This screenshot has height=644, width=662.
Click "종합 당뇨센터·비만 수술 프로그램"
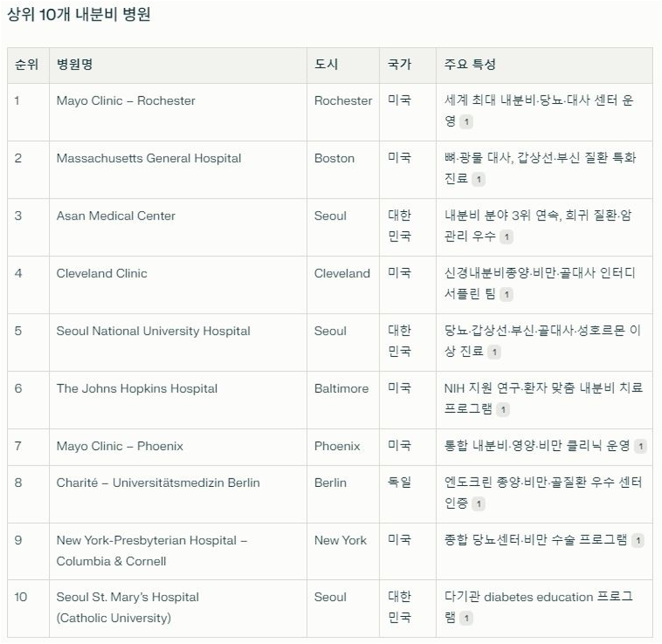pyautogui.click(x=535, y=540)
